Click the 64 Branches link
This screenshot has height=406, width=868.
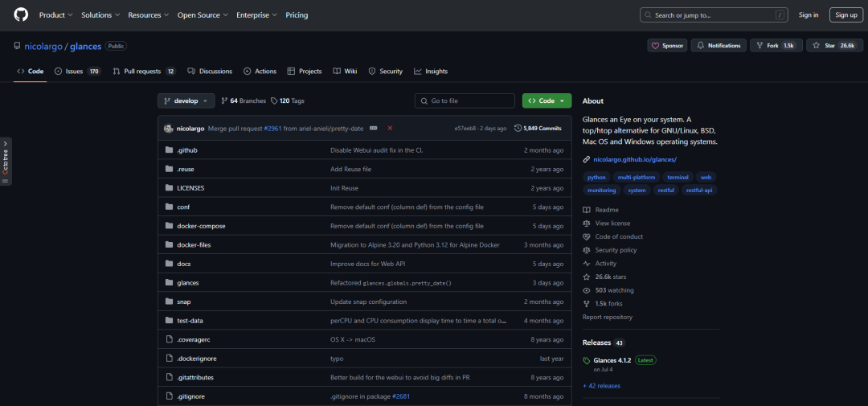(x=244, y=100)
